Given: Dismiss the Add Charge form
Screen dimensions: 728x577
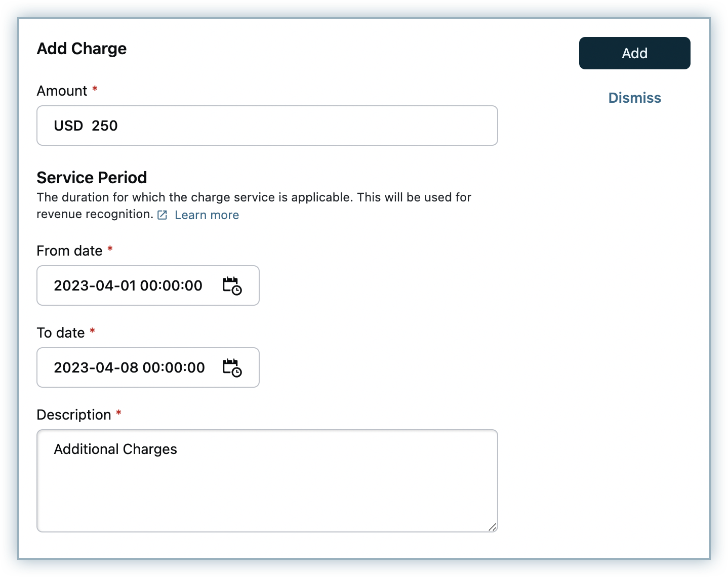Looking at the screenshot, I should [634, 98].
